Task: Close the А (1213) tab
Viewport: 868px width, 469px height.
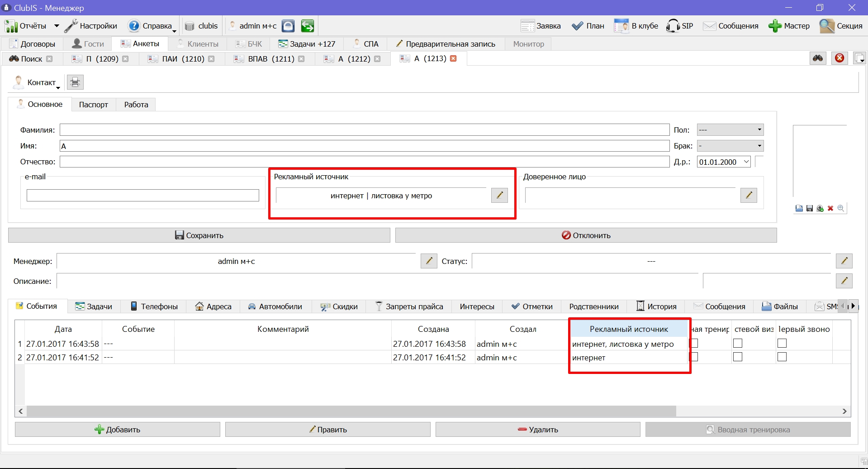Action: tap(453, 58)
